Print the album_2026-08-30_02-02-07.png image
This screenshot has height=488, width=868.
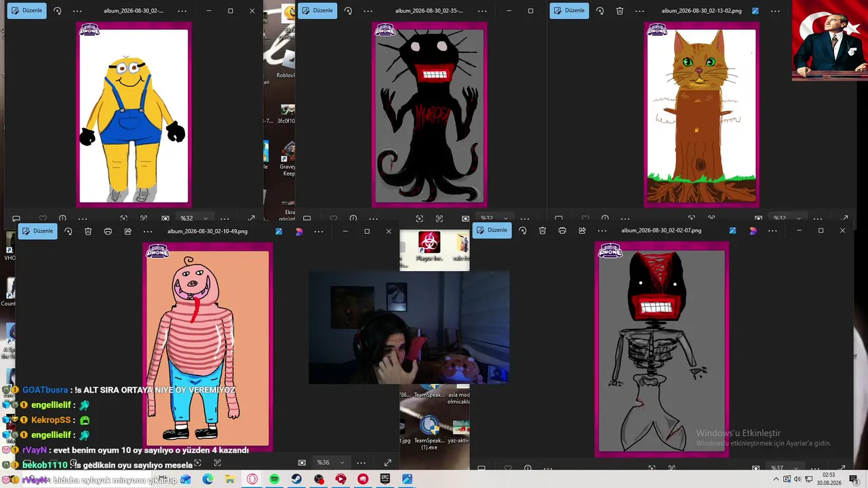562,230
